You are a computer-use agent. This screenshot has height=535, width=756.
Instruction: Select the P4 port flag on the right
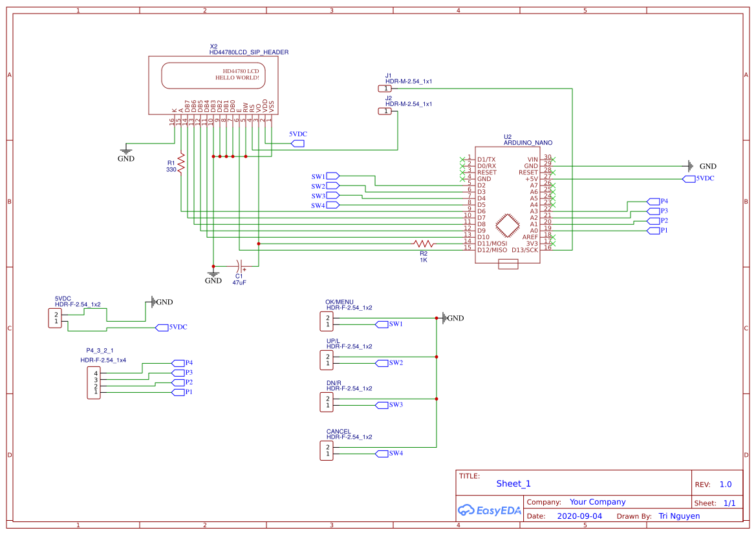pos(653,201)
